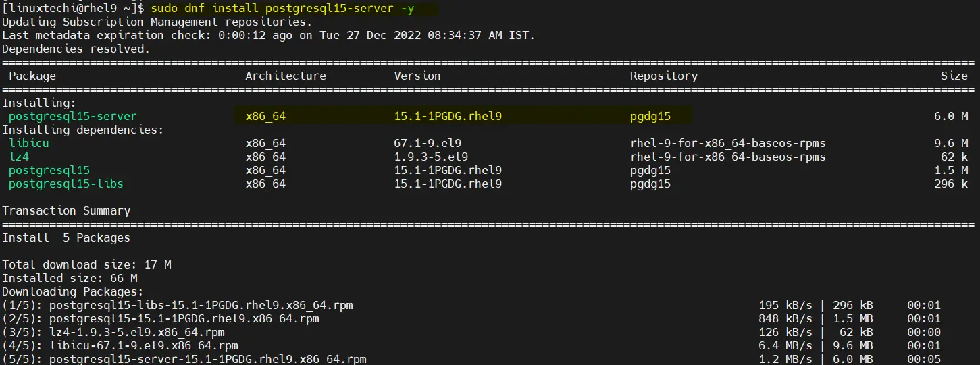Click the libicu version '67.1-9.el9'

click(x=428, y=143)
